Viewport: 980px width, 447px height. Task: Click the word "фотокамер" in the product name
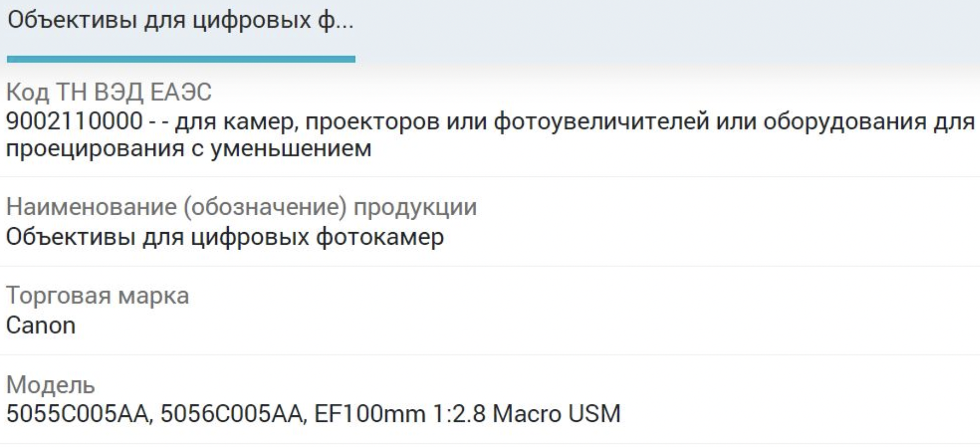click(x=380, y=237)
